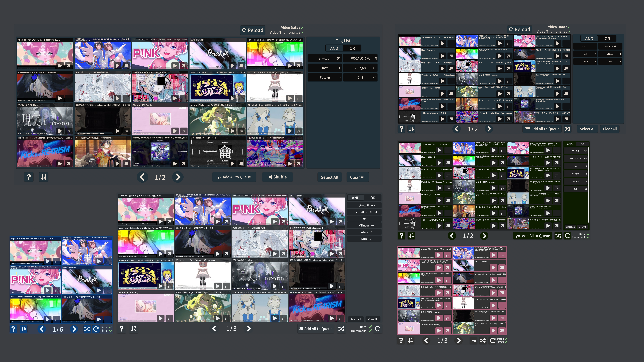Next page chevron in green-themed panel
The width and height of the screenshot is (644, 362).
pyautogui.click(x=484, y=236)
